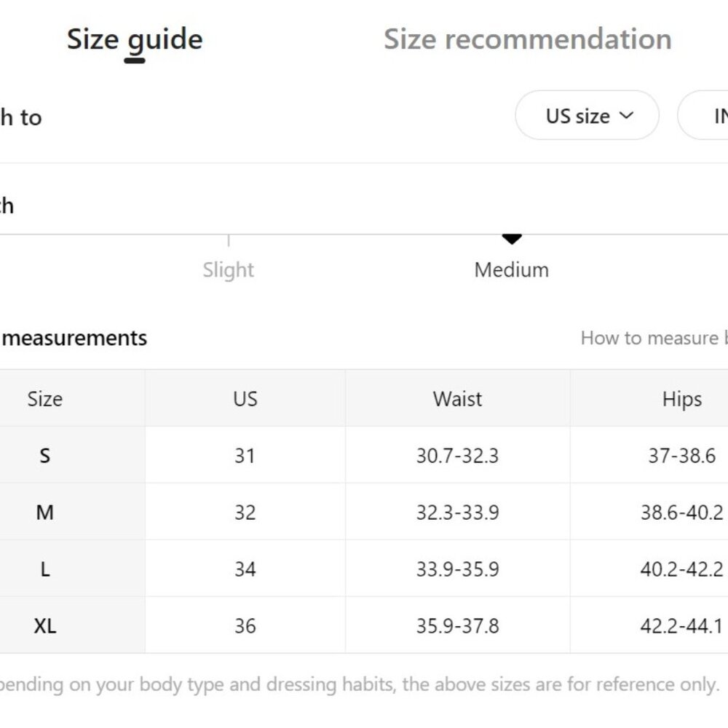Click the US size chevron arrow

pos(626,115)
